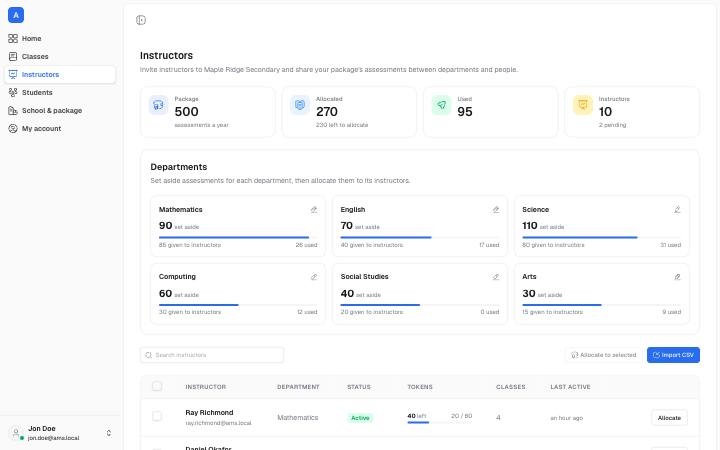Image resolution: width=720 pixels, height=450 pixels.
Task: Click the Status column header
Action: [x=359, y=387]
